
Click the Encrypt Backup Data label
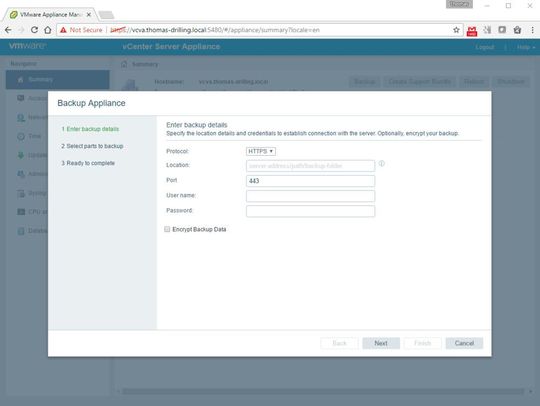click(199, 229)
